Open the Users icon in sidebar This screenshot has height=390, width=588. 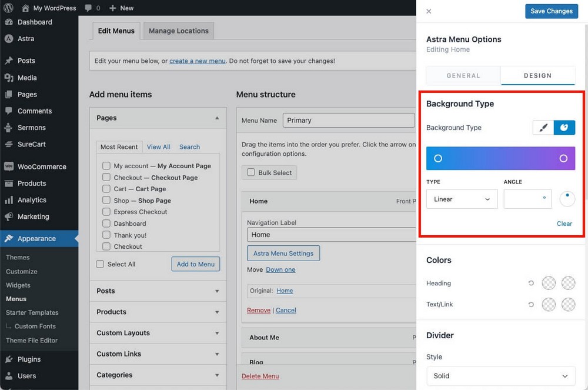[9, 376]
